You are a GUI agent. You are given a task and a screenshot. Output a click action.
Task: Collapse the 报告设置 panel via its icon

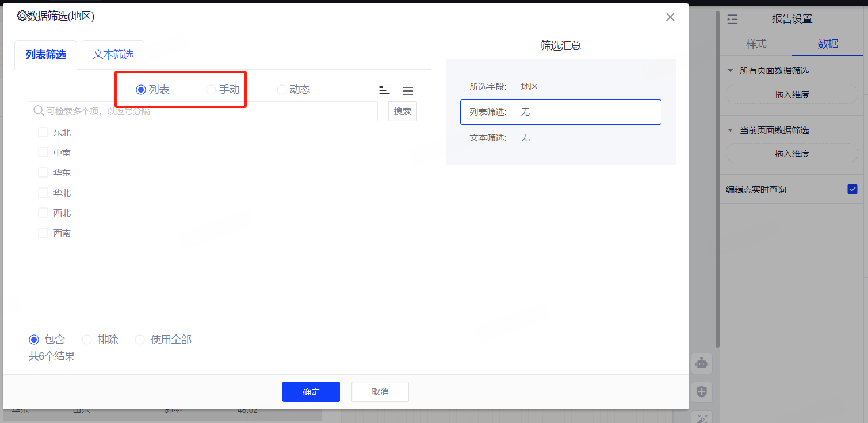coord(732,19)
